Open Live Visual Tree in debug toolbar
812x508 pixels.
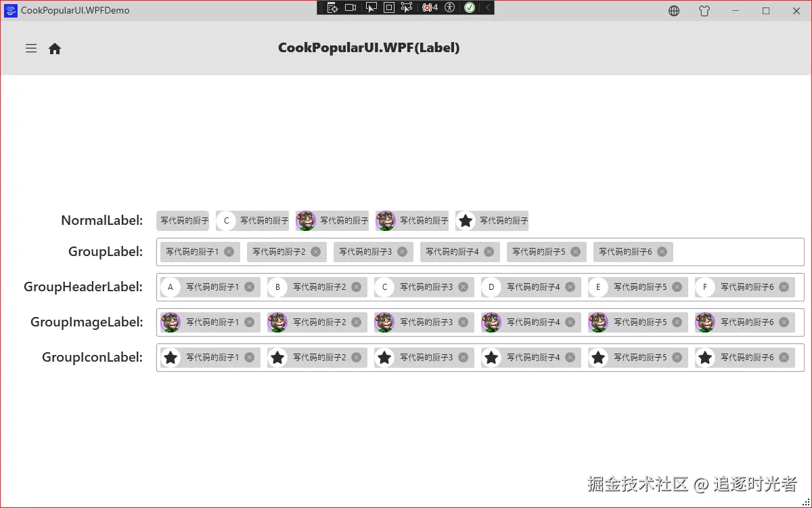(332, 7)
